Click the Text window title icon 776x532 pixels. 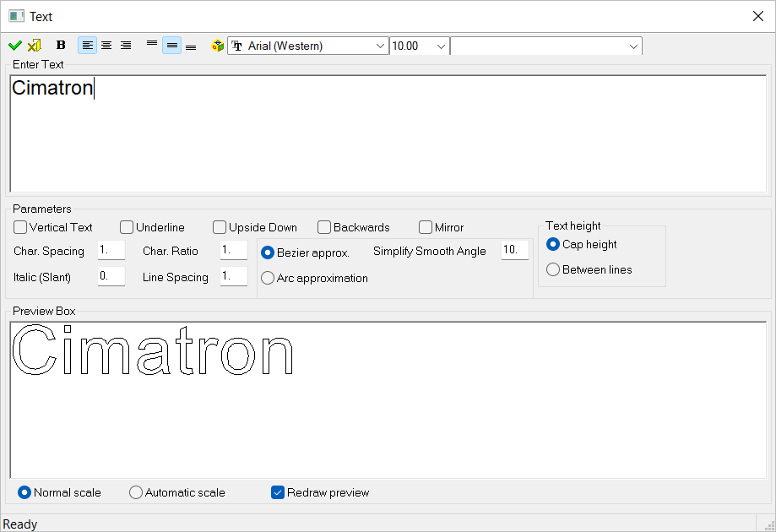(16, 16)
